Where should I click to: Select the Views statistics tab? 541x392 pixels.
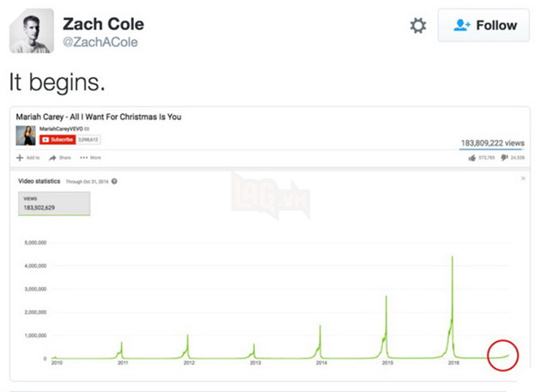[x=53, y=203]
